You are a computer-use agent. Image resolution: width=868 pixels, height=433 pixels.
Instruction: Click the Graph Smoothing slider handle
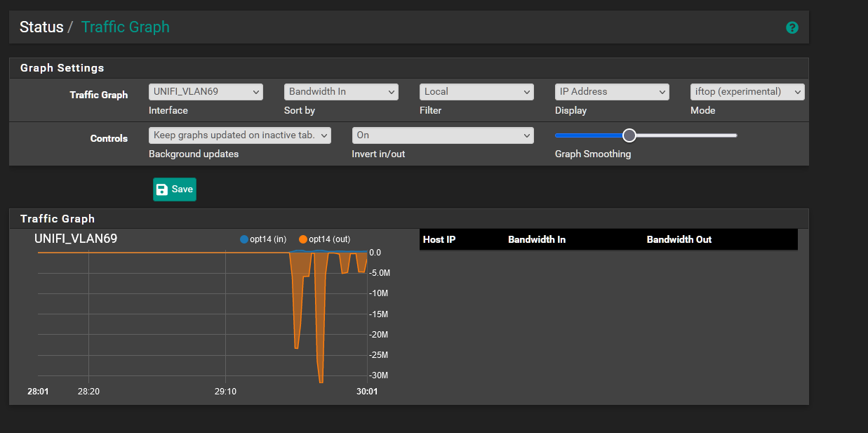pyautogui.click(x=629, y=135)
